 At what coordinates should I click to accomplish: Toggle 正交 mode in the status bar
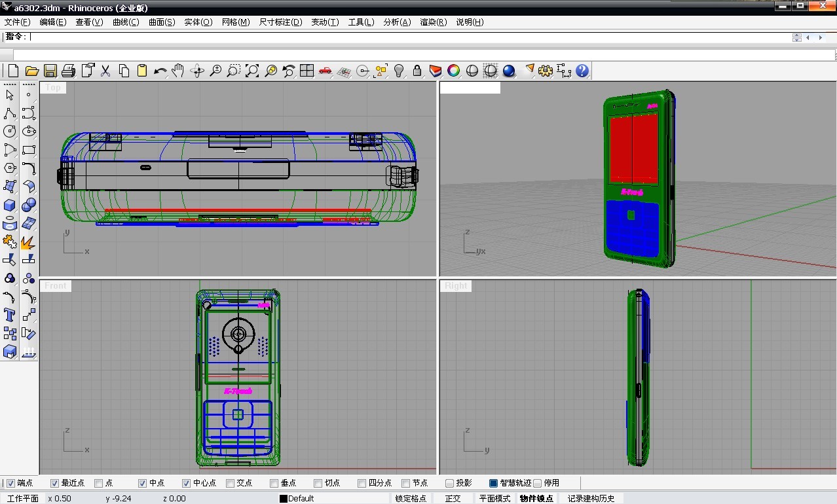click(453, 498)
